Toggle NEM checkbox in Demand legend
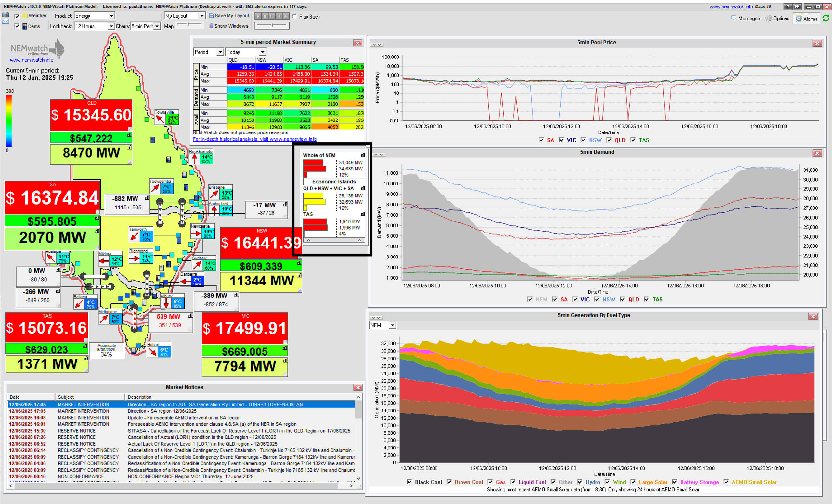The image size is (832, 504). [530, 299]
